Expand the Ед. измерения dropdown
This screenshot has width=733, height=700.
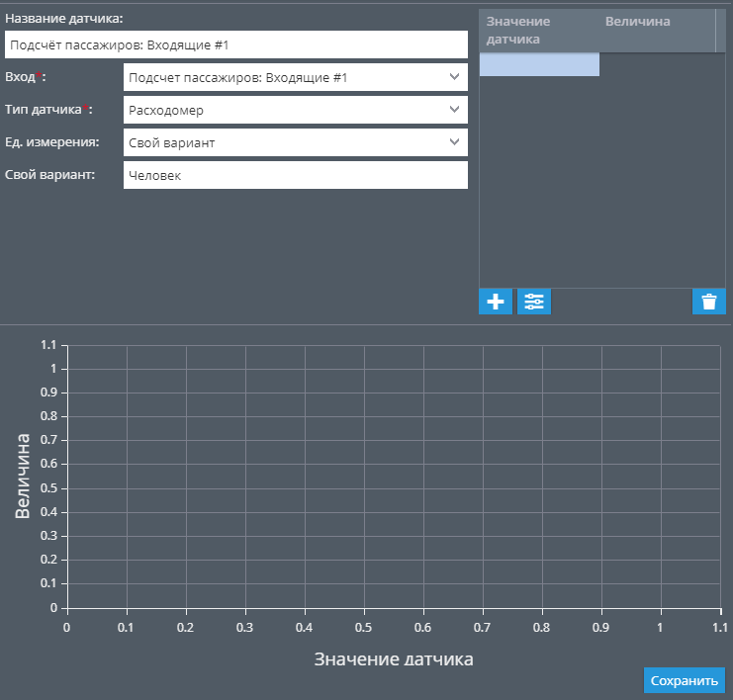(295, 142)
